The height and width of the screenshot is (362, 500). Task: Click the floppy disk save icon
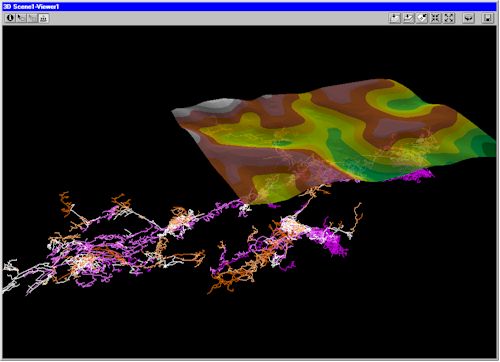coord(488,18)
